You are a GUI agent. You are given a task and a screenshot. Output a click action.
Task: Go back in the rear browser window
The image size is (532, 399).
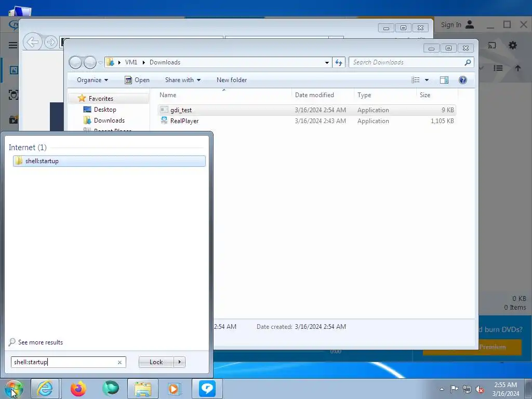pyautogui.click(x=33, y=42)
